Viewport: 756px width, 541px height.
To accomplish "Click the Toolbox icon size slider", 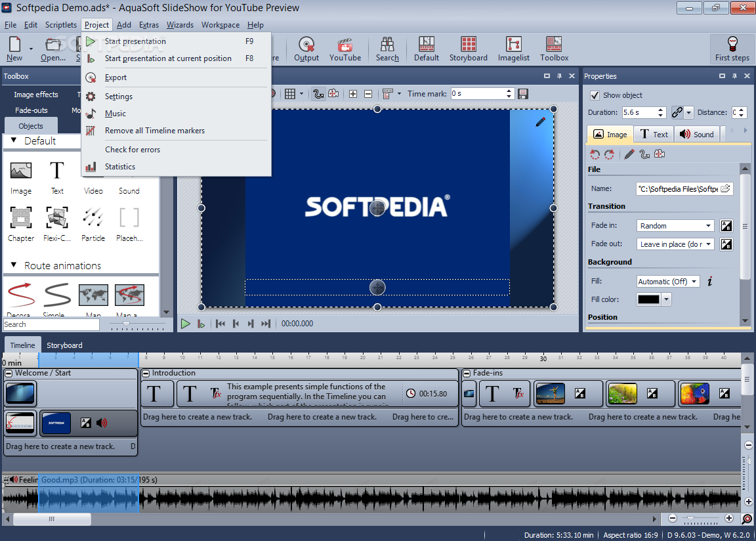I will pos(137,326).
